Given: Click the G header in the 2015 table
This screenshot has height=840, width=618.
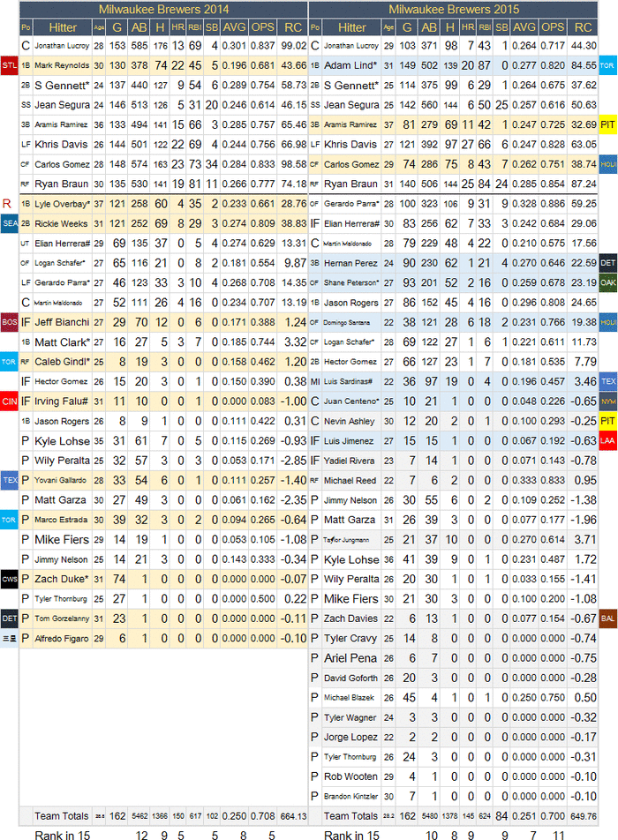Looking at the screenshot, I should tap(407, 27).
